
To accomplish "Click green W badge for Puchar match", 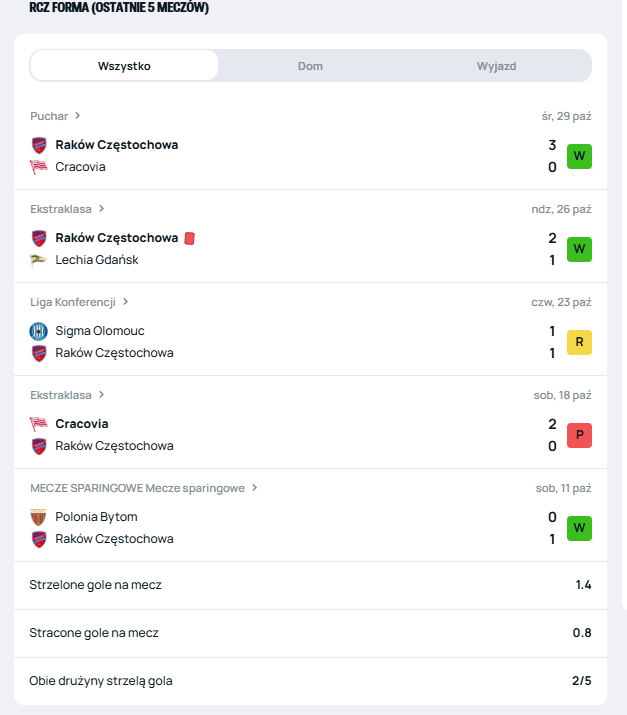I will point(579,156).
